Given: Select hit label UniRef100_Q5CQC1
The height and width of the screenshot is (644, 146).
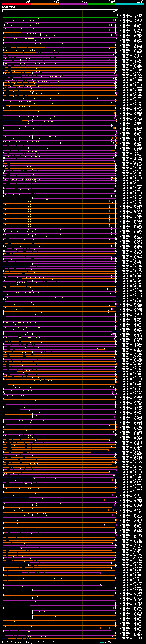Looking at the screenshot, I should [131, 27].
